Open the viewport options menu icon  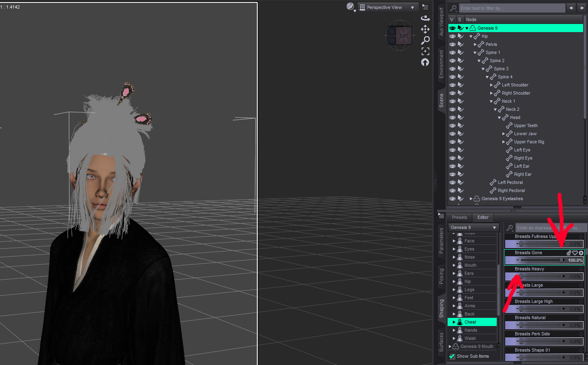coord(425,7)
